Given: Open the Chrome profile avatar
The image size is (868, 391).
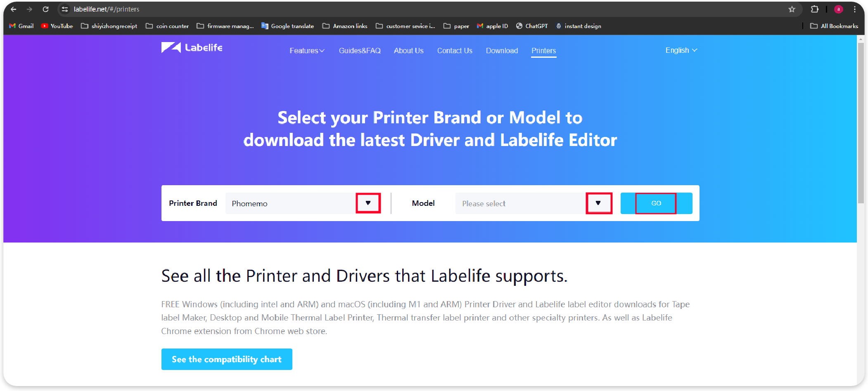Looking at the screenshot, I should (838, 9).
